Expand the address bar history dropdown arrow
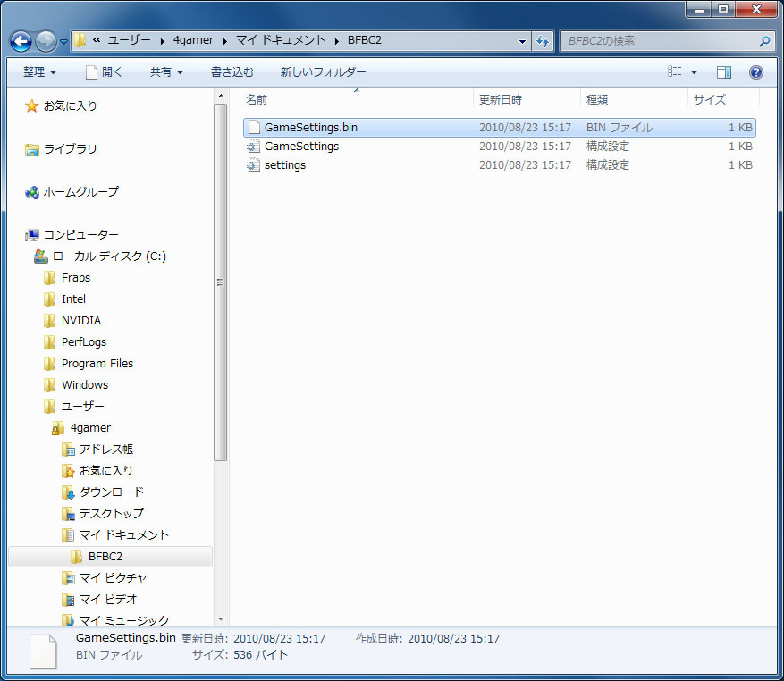 (523, 41)
